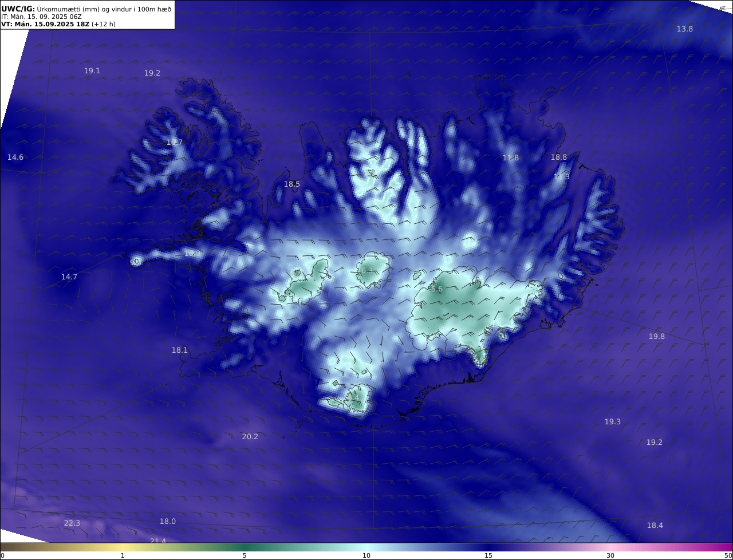Click the 18.1 value label
Image resolution: width=733 pixels, height=560 pixels.
[x=180, y=350]
